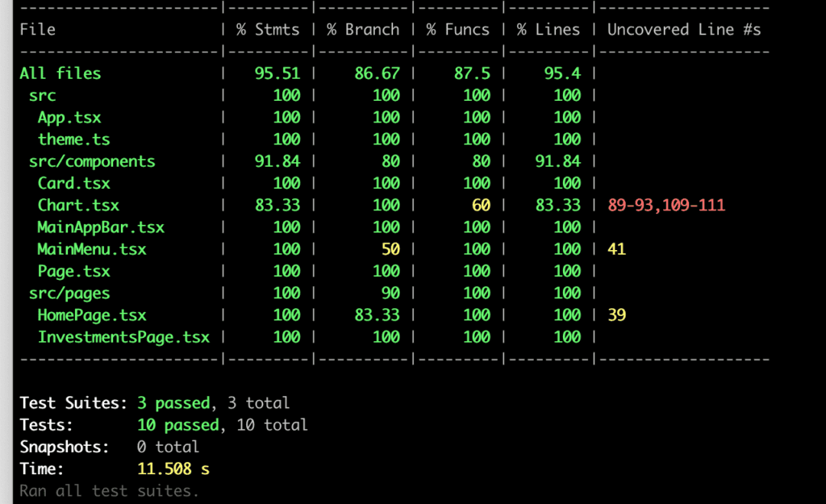Click the Chart.tsx file name
Image resolution: width=826 pixels, height=504 pixels.
[78, 206]
